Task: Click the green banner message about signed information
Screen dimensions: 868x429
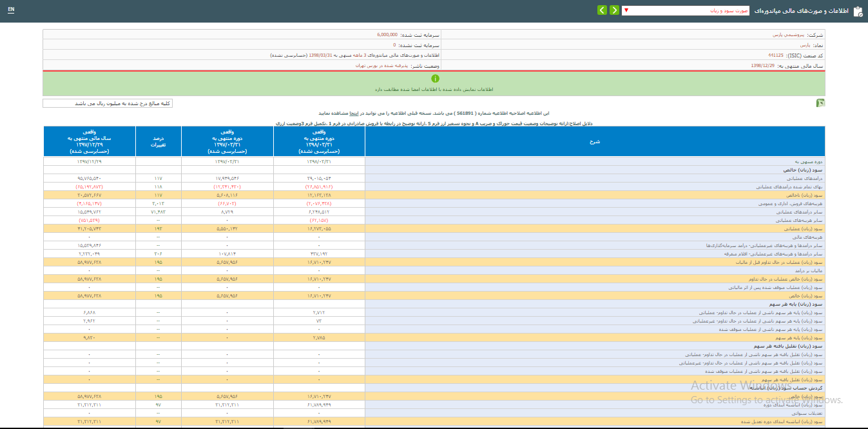Action: coord(434,90)
